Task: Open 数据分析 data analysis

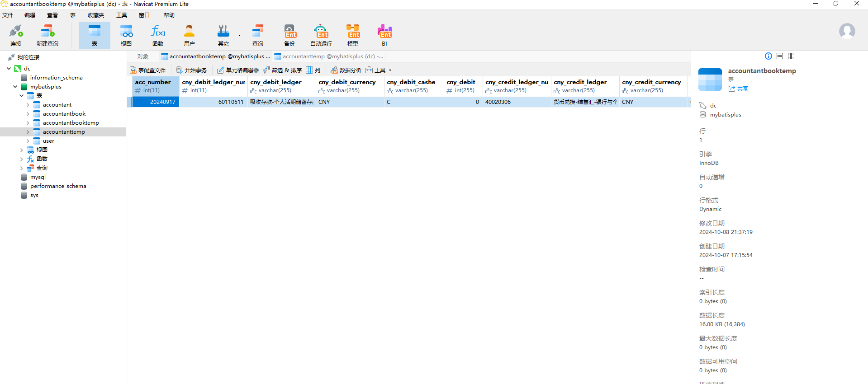Action: click(346, 70)
